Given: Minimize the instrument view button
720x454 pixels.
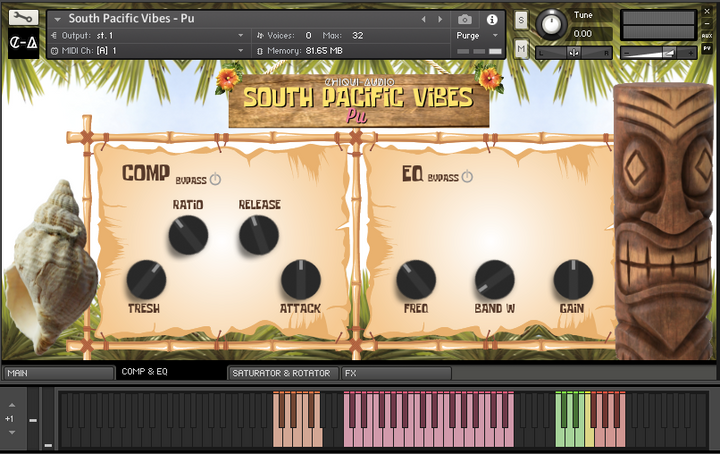Looking at the screenshot, I should [707, 23].
